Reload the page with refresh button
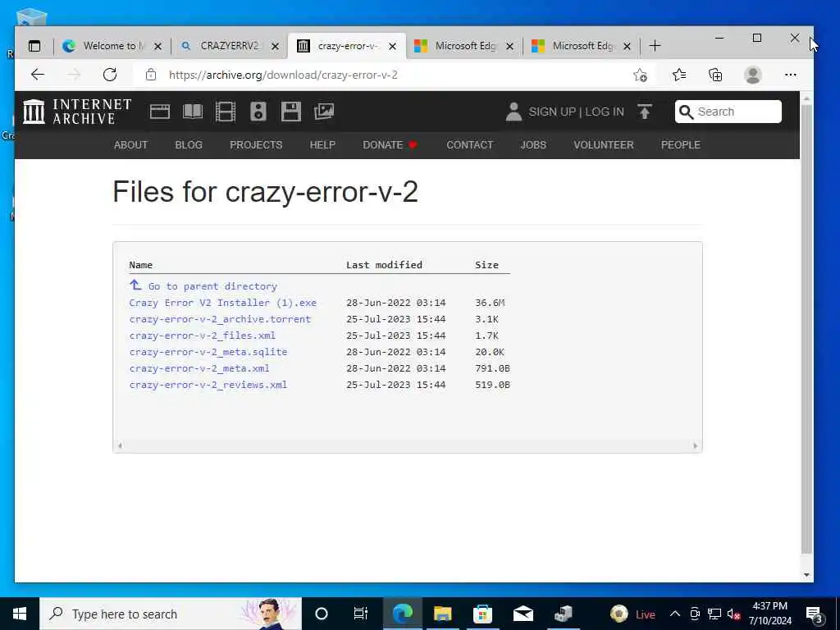The image size is (840, 630). pos(110,75)
